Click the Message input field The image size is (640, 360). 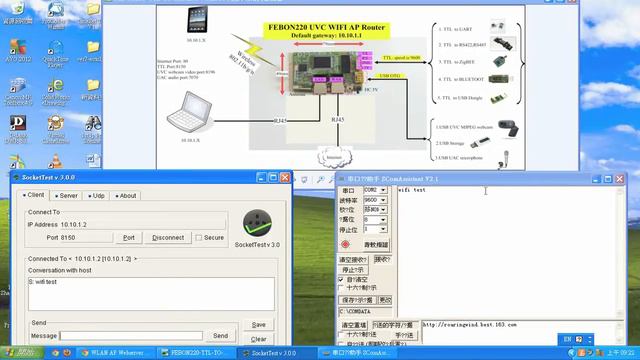[x=131, y=336]
